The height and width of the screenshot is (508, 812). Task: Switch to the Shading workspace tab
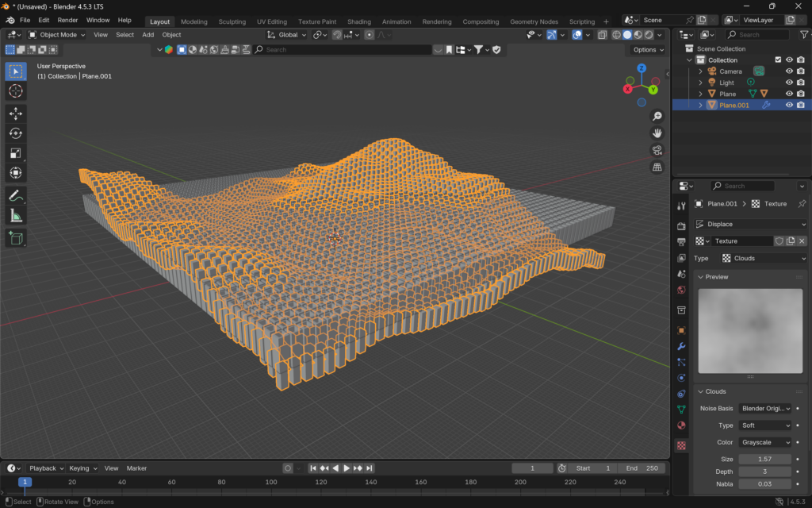[358, 21]
